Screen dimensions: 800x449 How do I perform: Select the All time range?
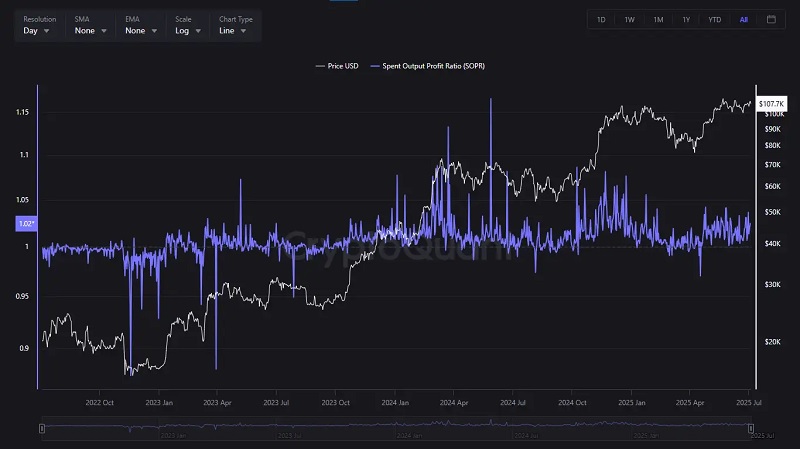743,19
